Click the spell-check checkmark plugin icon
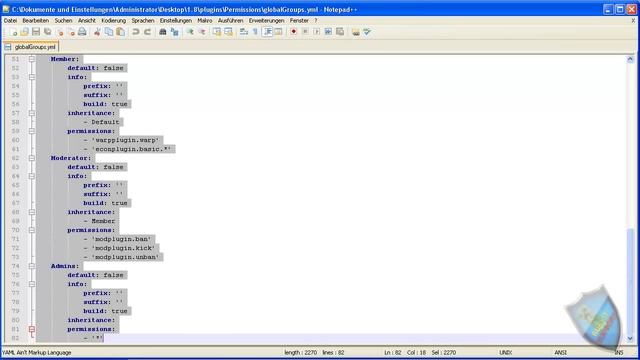Viewport: 640px width, 360px height. (367, 32)
